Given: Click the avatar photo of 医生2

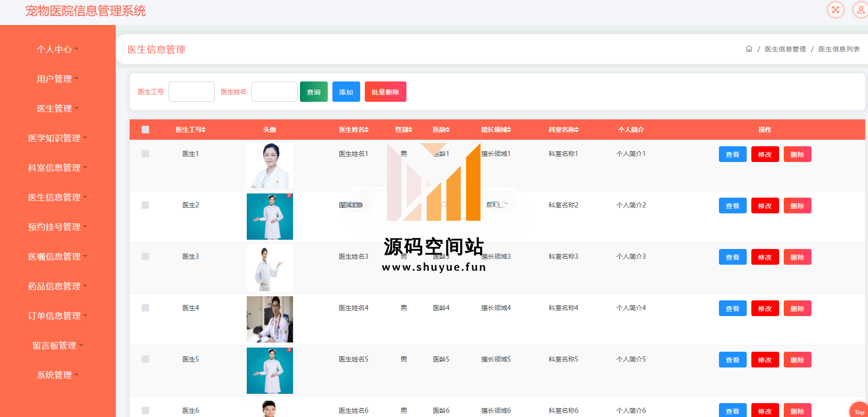Looking at the screenshot, I should (270, 217).
